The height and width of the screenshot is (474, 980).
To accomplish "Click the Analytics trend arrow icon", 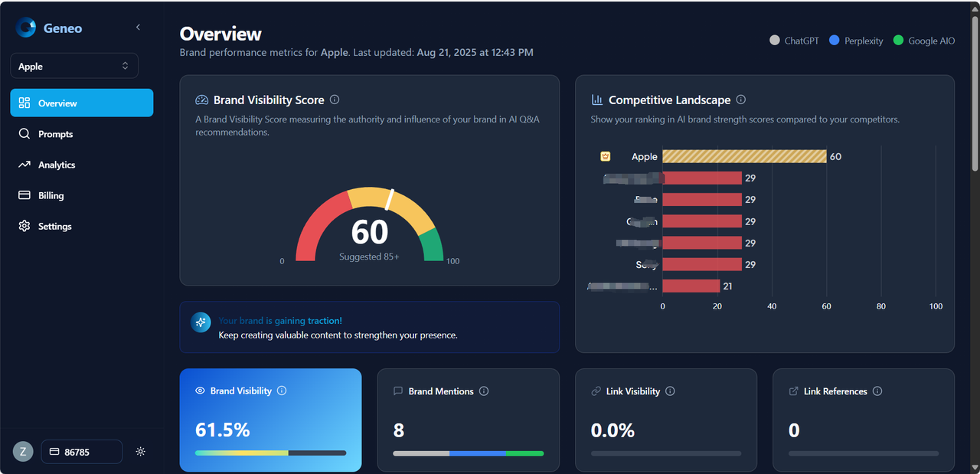I will [24, 165].
